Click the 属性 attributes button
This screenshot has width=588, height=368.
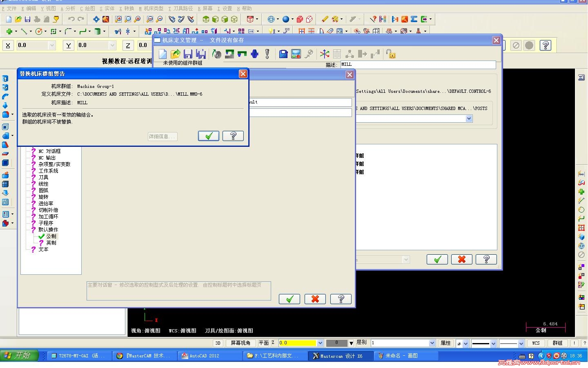[x=445, y=343]
